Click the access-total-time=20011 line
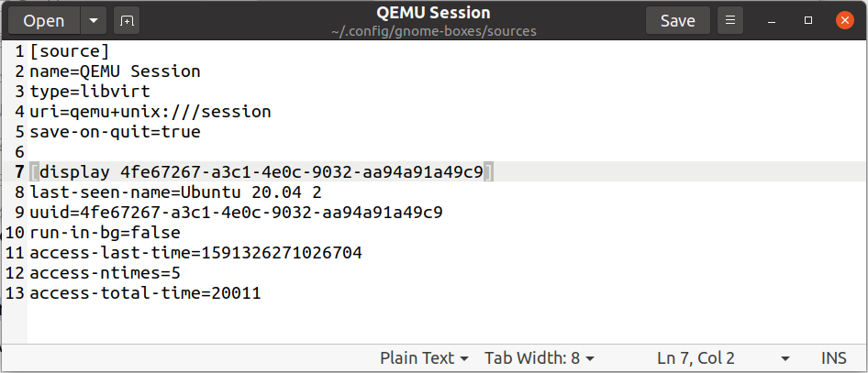The image size is (868, 373). [145, 293]
